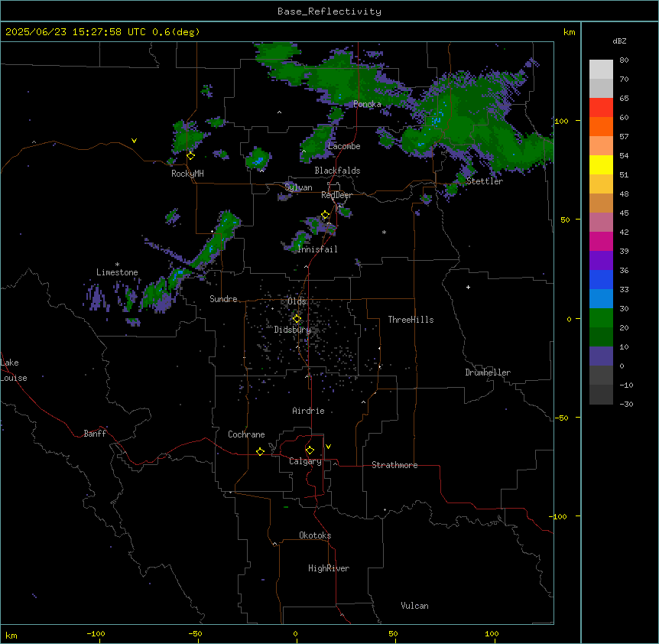
Task: Click the yellow diamond marker below Cochrane
Action: tap(260, 451)
